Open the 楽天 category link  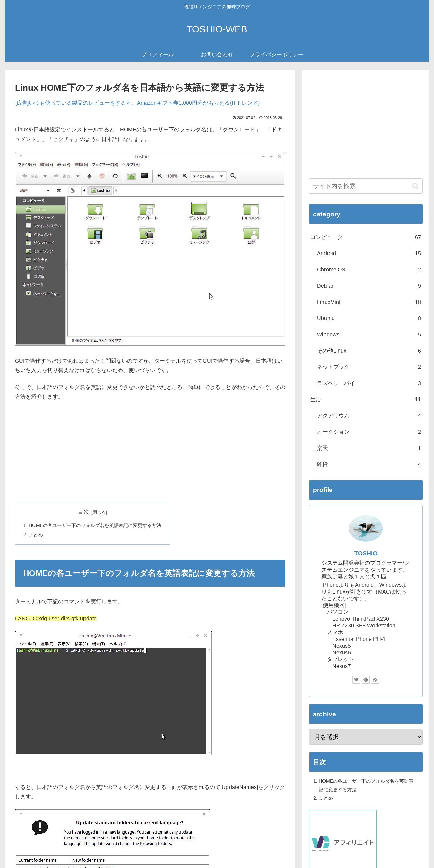pyautogui.click(x=369, y=448)
